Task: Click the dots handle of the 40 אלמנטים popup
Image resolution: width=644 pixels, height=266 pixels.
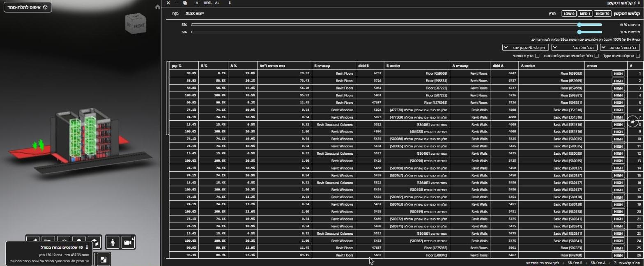Action: [x=87, y=248]
